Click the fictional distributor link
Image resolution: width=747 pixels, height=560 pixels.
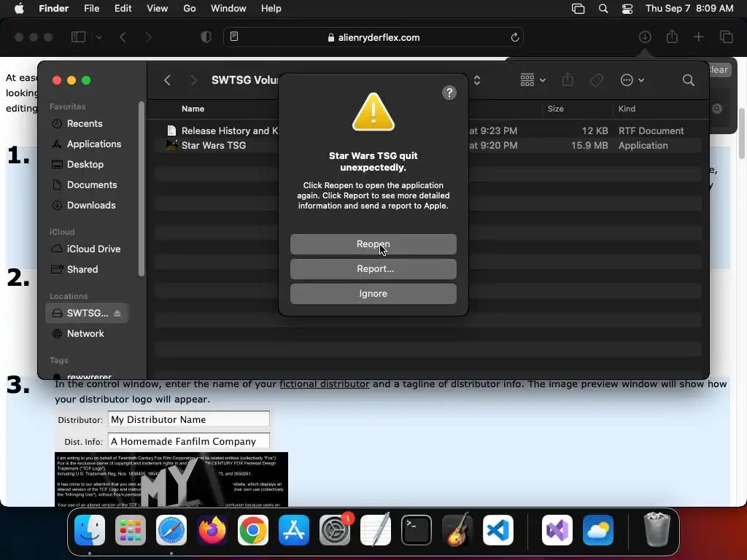tap(325, 384)
